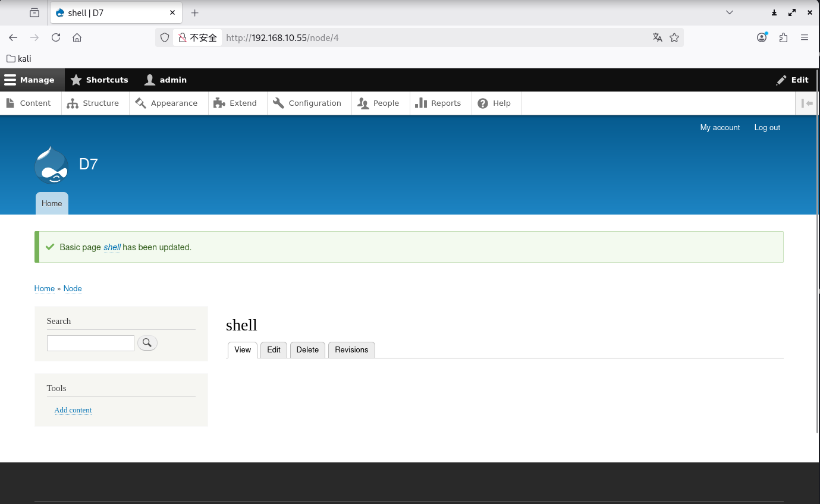Toggle toolbar orientation to vertical
820x504 pixels.
pos(807,103)
